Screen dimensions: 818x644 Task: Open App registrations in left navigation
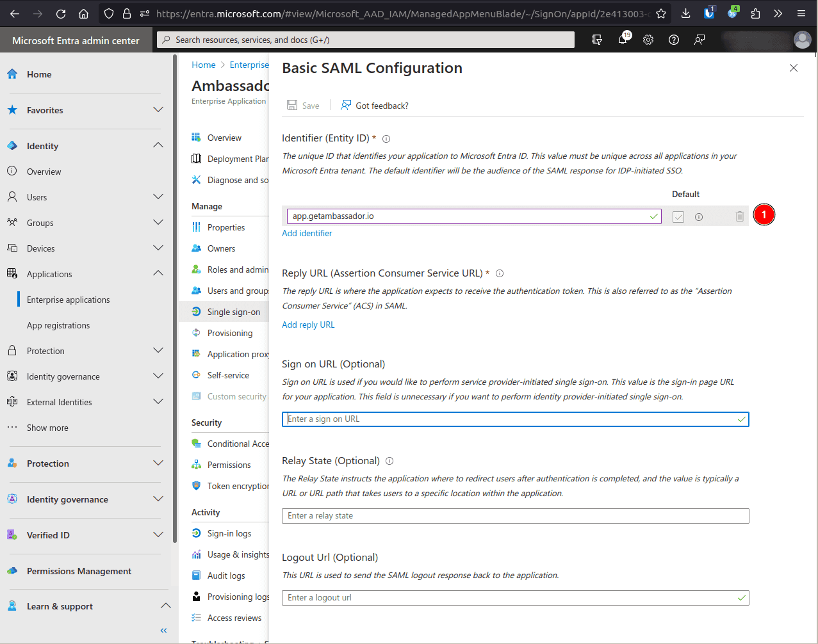58,325
